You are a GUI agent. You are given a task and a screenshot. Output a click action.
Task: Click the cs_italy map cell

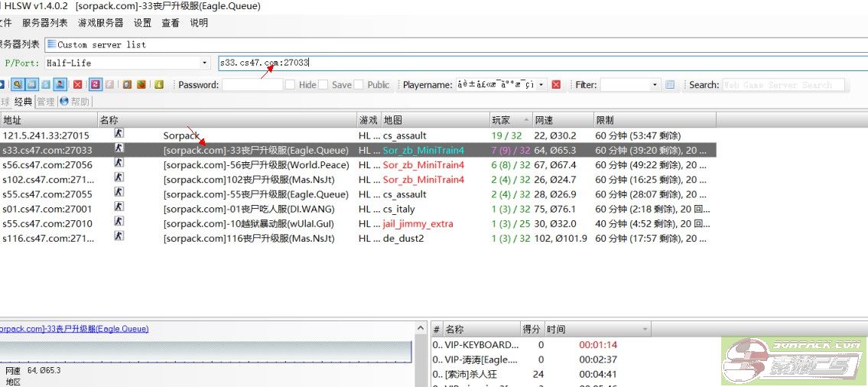(x=399, y=210)
